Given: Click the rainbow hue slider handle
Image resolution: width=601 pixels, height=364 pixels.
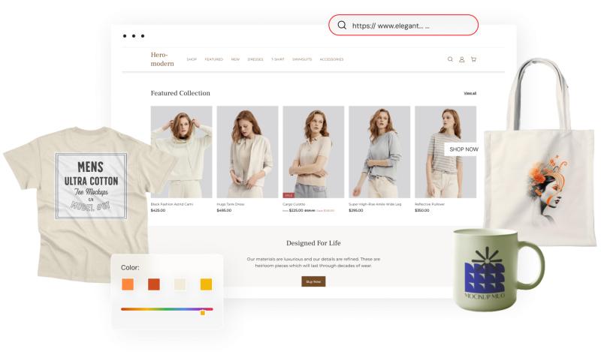Looking at the screenshot, I should point(202,312).
